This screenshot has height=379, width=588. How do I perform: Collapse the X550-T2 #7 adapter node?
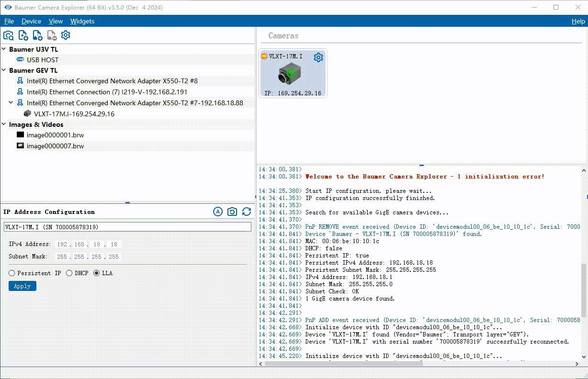tap(11, 103)
